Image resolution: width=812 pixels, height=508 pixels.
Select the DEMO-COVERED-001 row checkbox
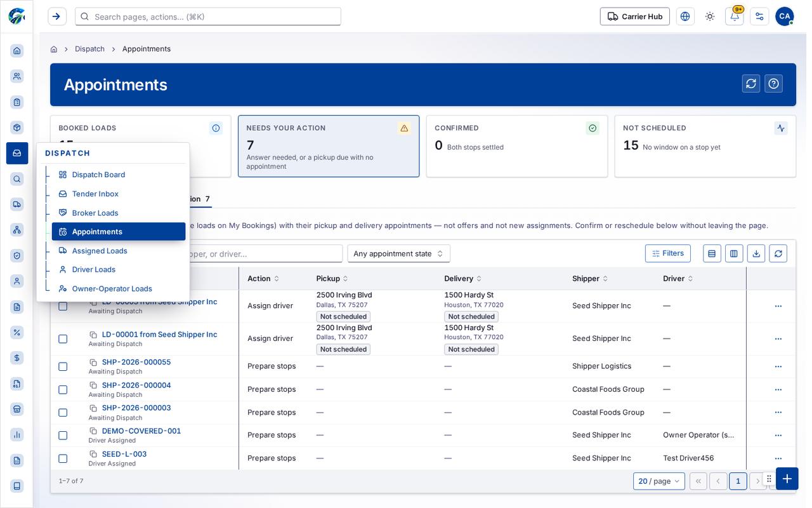click(x=63, y=436)
